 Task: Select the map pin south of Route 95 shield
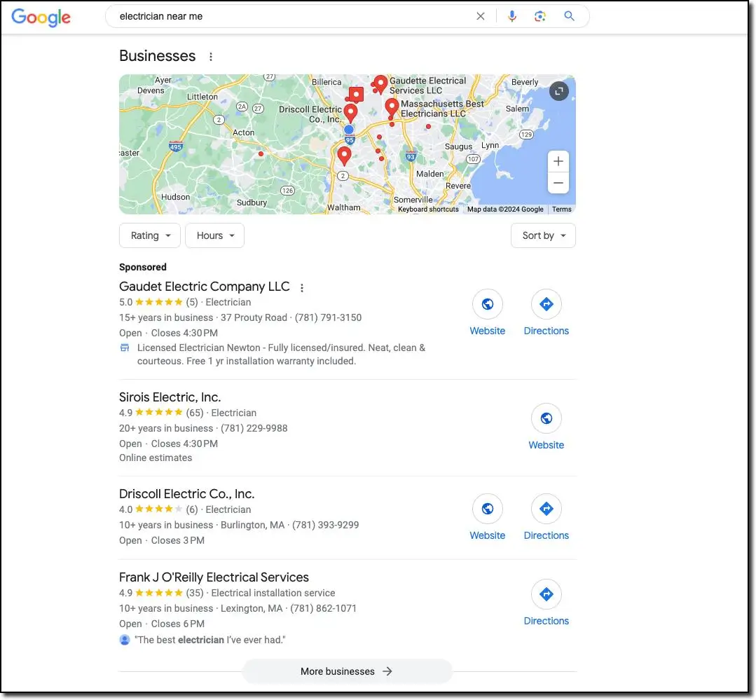coord(344,157)
